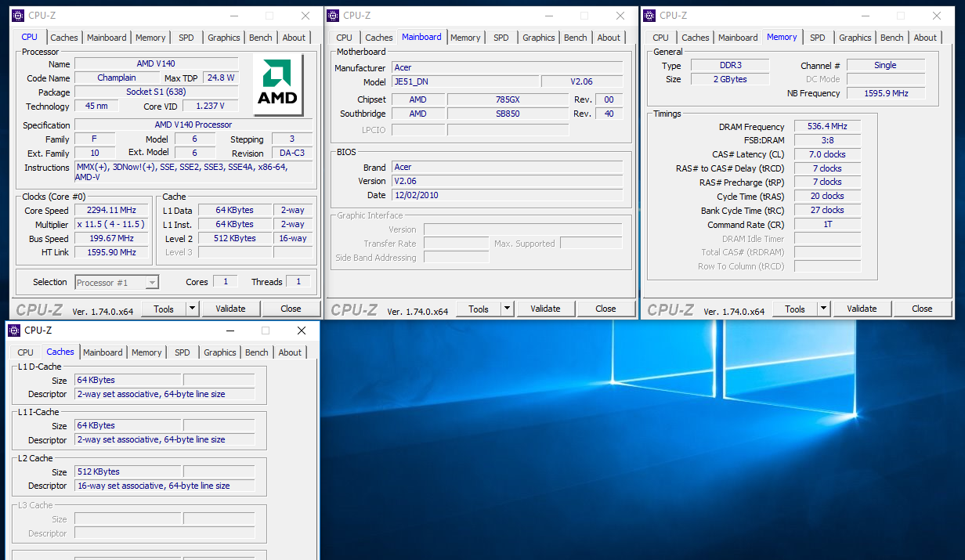Show Memory tab in Caches window
This screenshot has width=965, height=560.
click(x=146, y=352)
